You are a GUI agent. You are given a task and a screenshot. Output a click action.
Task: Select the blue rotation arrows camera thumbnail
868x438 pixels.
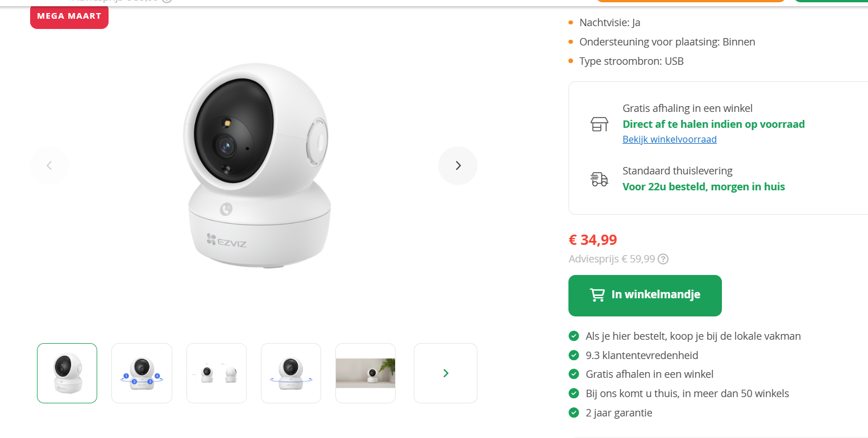click(x=290, y=373)
